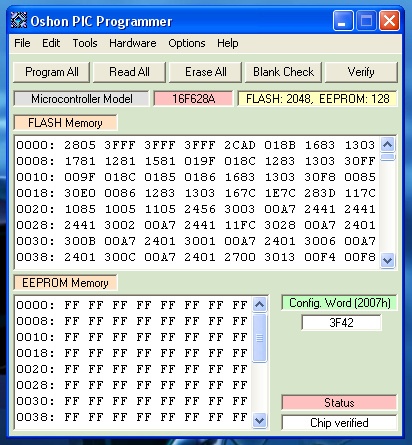
Task: Click the Config. Word (2007h) label
Action: pyautogui.click(x=340, y=303)
